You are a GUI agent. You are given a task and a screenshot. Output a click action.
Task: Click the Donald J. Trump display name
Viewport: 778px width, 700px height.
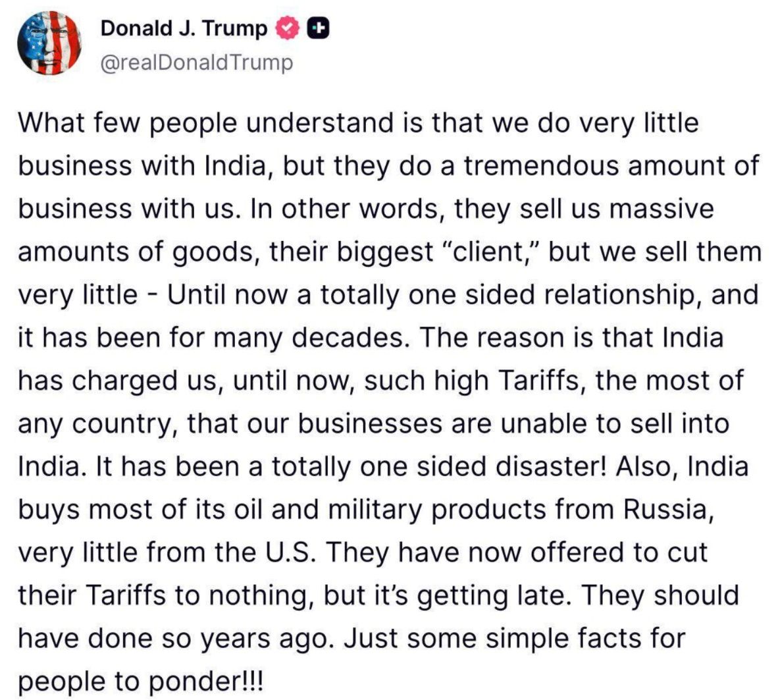pos(184,29)
